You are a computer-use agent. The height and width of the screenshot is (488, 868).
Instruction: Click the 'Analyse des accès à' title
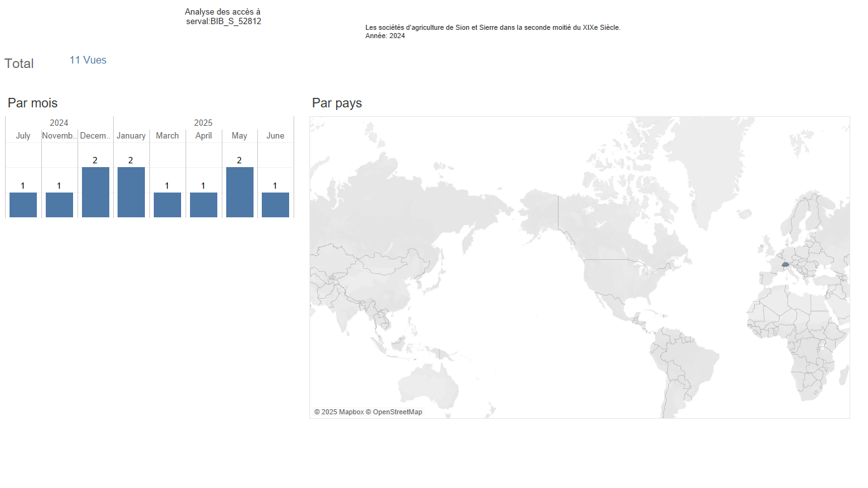pos(222,12)
